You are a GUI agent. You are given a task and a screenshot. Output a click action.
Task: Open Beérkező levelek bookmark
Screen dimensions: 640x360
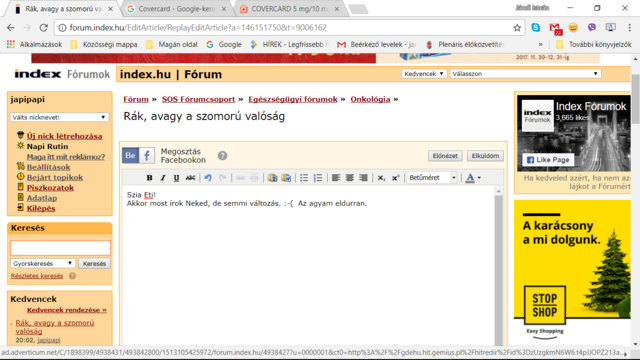tap(377, 44)
